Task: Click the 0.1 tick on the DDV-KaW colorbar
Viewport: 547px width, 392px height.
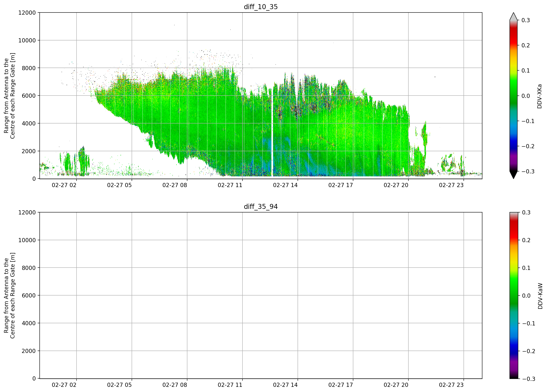Action: 526,268
